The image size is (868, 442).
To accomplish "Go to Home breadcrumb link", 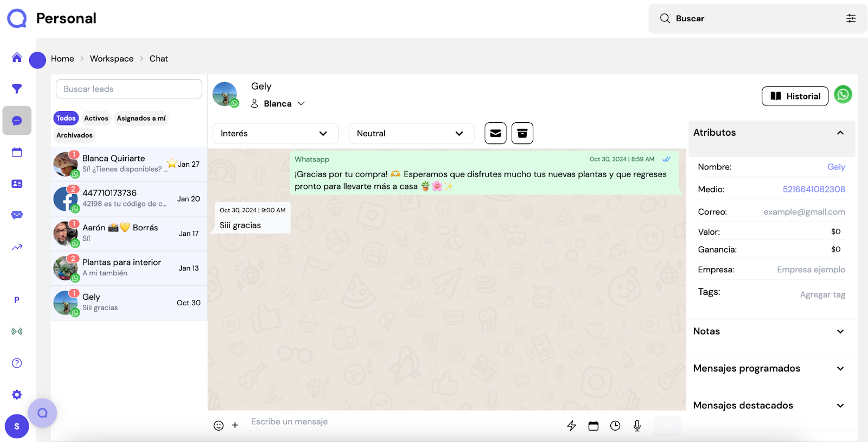I will (62, 58).
